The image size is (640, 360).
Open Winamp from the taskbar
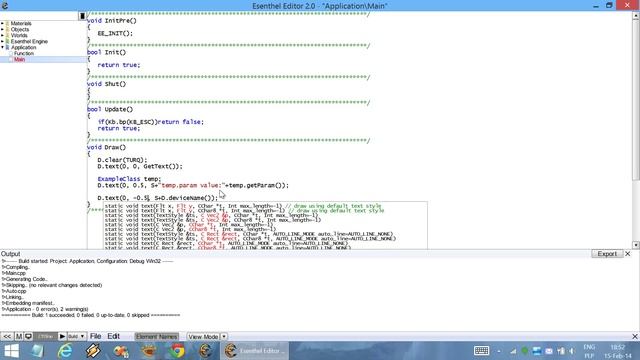93,351
